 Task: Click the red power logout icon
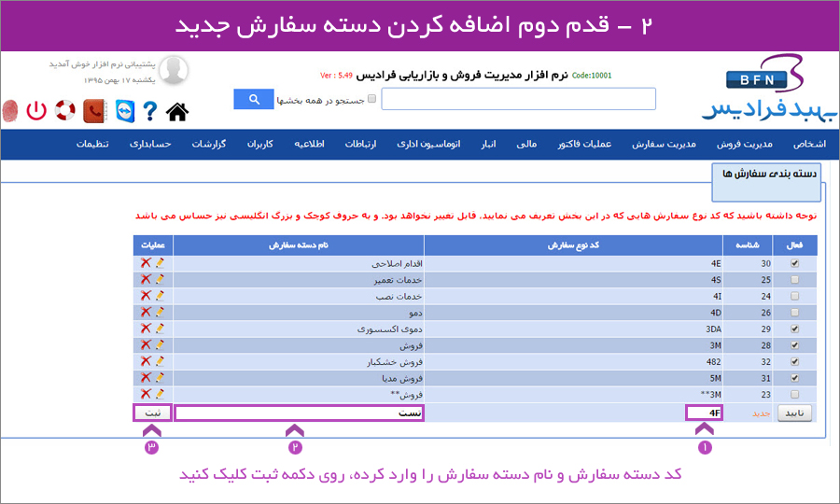point(36,111)
